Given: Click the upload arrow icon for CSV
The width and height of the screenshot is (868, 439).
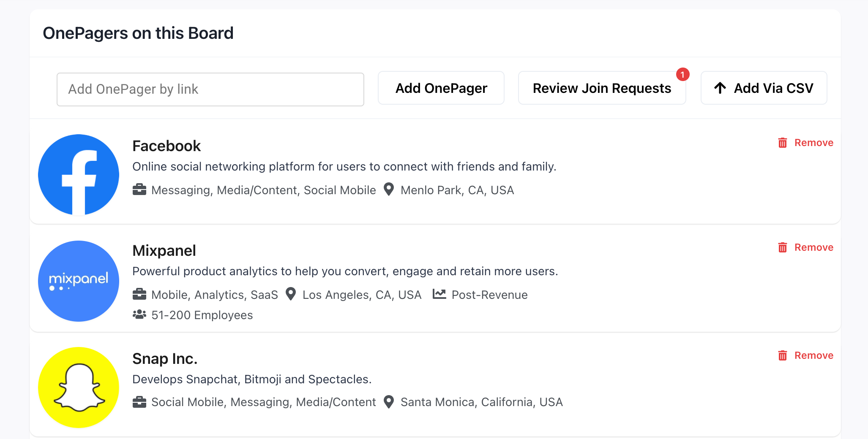Looking at the screenshot, I should tap(720, 88).
